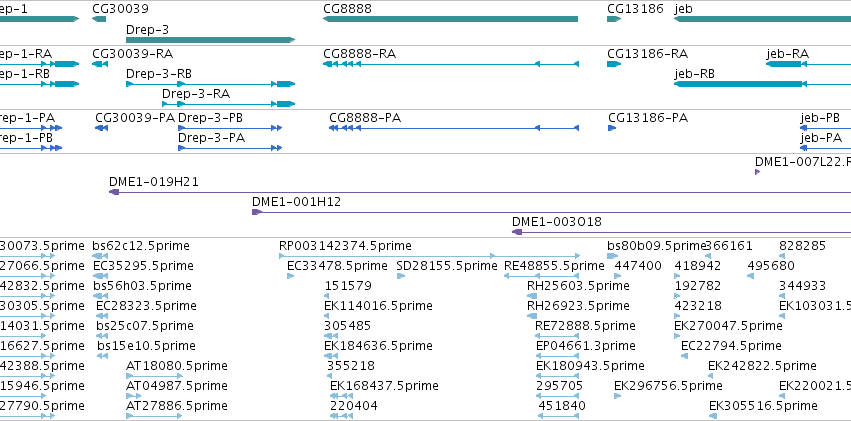This screenshot has width=851, height=421.
Task: Click the DME1-007L22 small purple marker
Action: pyautogui.click(x=758, y=172)
